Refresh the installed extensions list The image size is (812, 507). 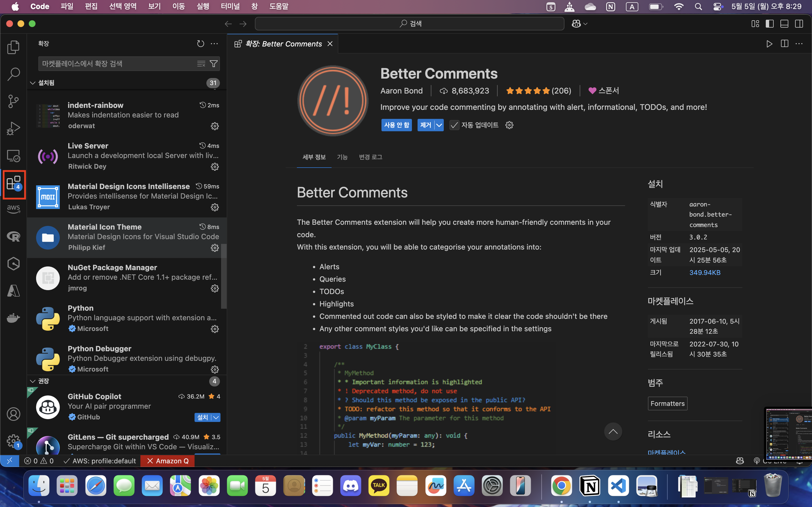[201, 44]
